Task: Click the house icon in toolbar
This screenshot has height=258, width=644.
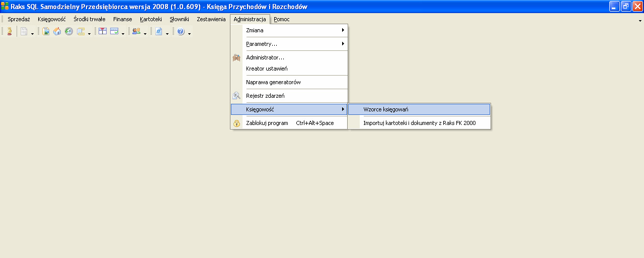Action: pos(57,31)
